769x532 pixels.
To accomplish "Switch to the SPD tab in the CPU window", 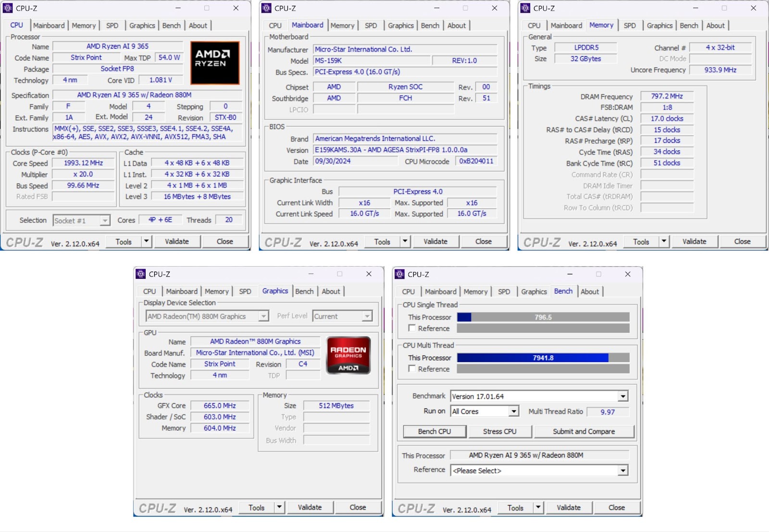I will tap(112, 25).
